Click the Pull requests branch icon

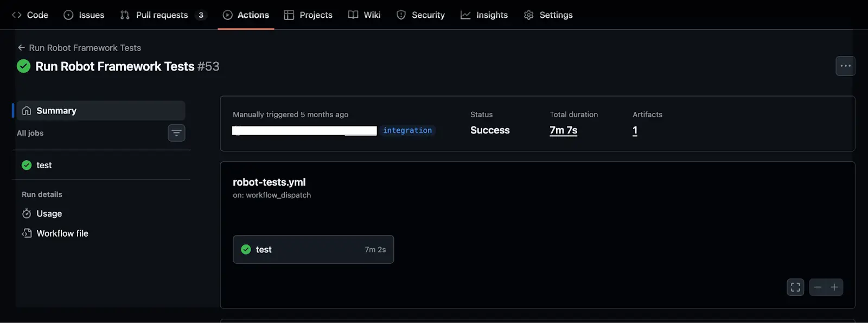[125, 15]
